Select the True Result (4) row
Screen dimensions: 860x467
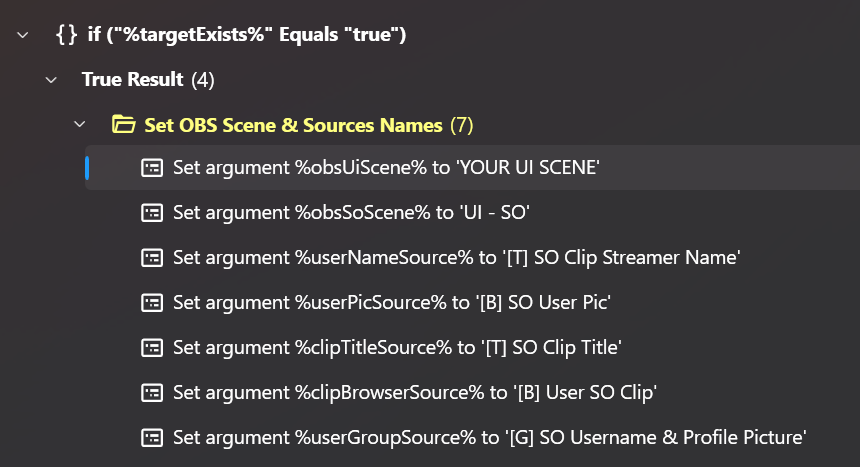148,79
